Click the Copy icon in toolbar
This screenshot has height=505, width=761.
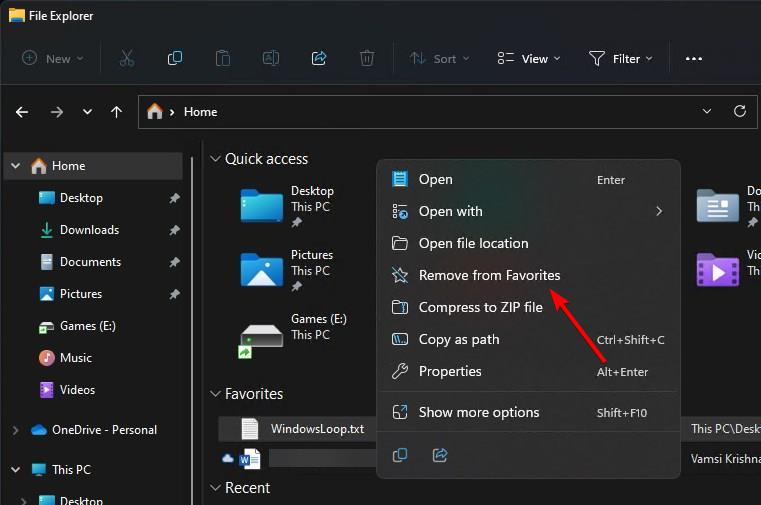pos(175,58)
